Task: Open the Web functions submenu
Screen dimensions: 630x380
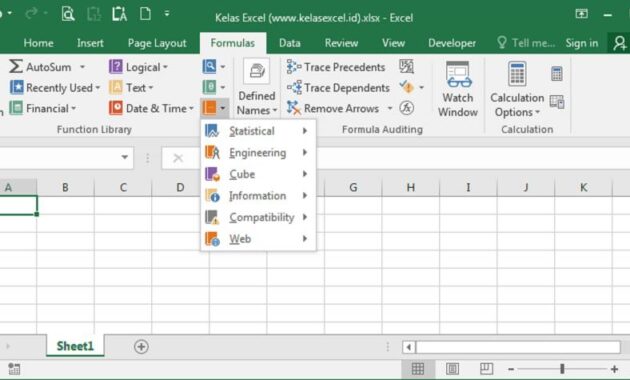Action: (x=258, y=239)
